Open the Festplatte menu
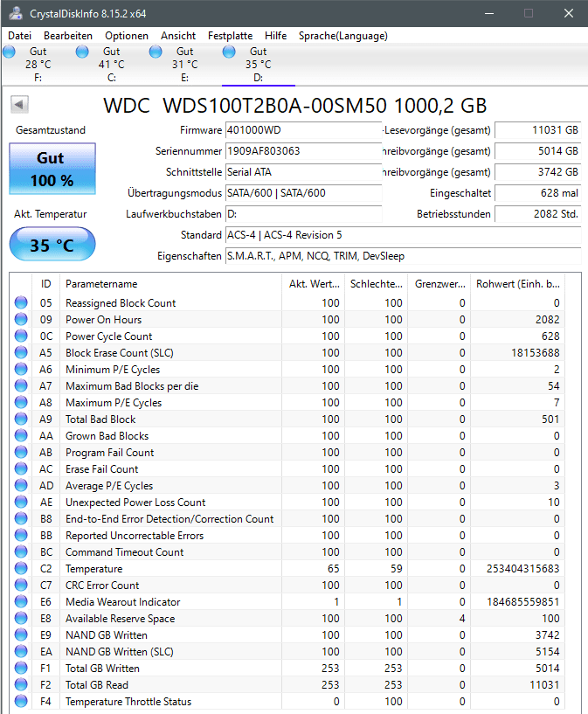This screenshot has width=588, height=714. pos(230,36)
